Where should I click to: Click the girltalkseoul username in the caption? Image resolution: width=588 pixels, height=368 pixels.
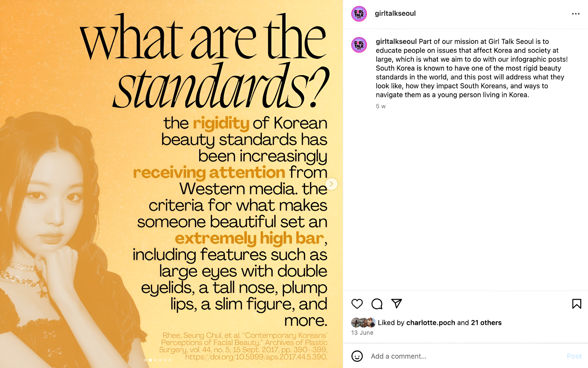coord(396,42)
